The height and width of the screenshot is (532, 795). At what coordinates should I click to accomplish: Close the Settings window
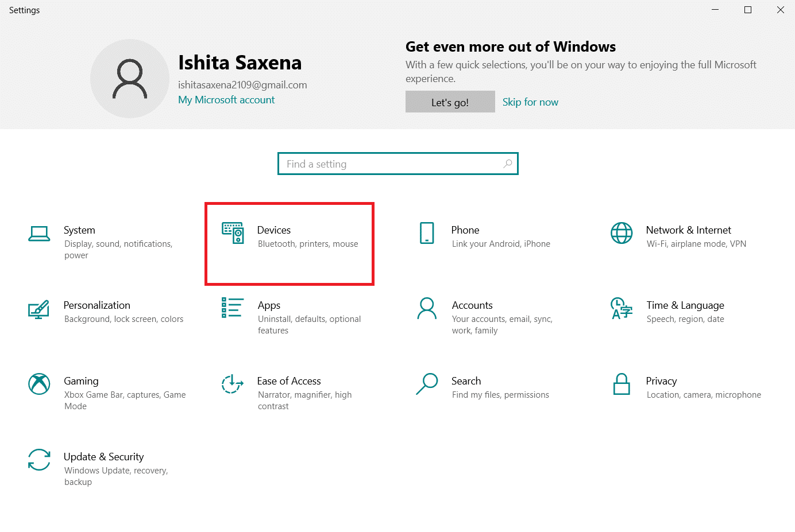tap(780, 10)
